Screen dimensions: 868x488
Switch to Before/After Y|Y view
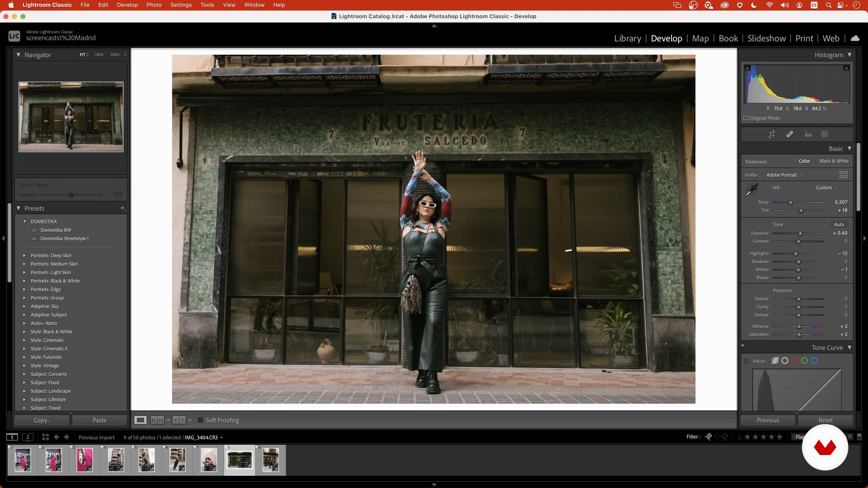(179, 420)
